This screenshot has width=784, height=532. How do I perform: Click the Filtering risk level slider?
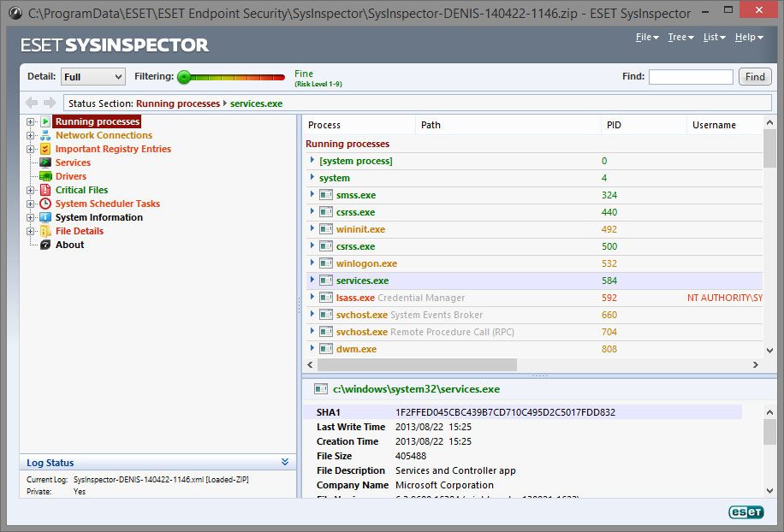coord(231,77)
